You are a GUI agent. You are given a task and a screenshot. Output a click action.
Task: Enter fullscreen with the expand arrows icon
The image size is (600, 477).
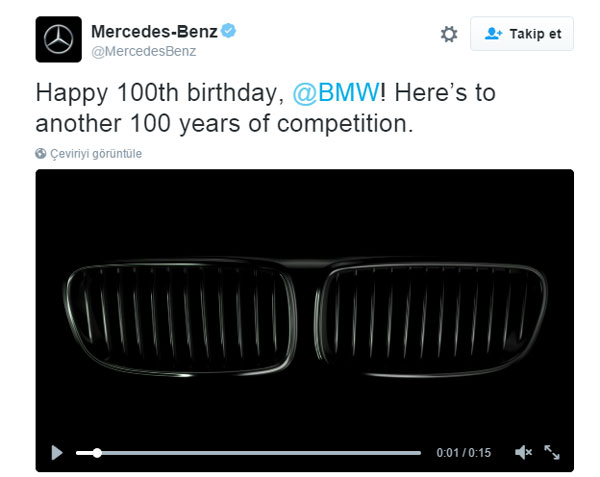[552, 452]
